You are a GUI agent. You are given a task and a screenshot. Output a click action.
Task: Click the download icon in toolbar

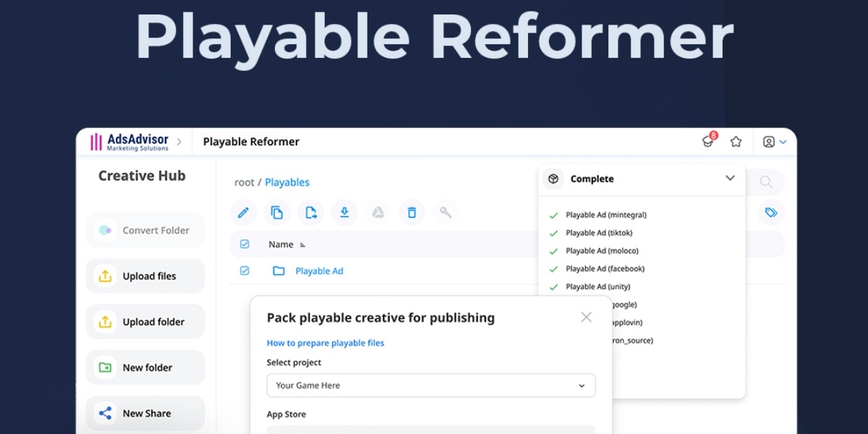[344, 213]
